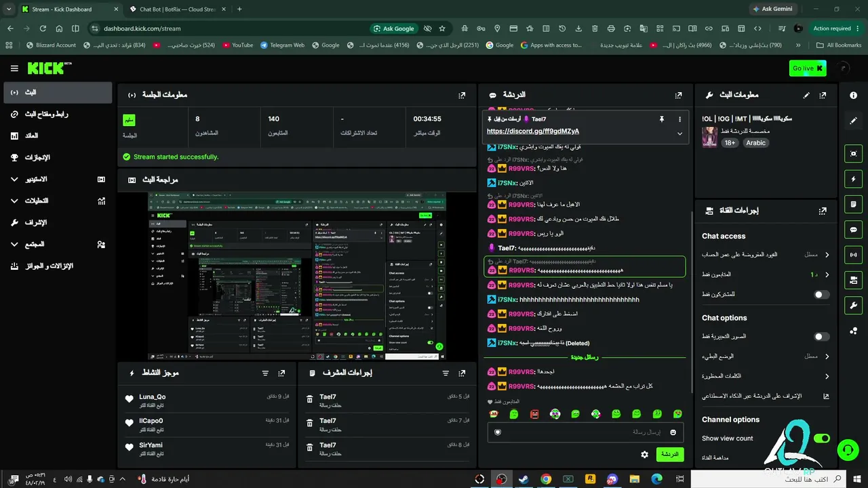
Task: Open account age restriction القيود المفروضة settings
Action: (766, 255)
